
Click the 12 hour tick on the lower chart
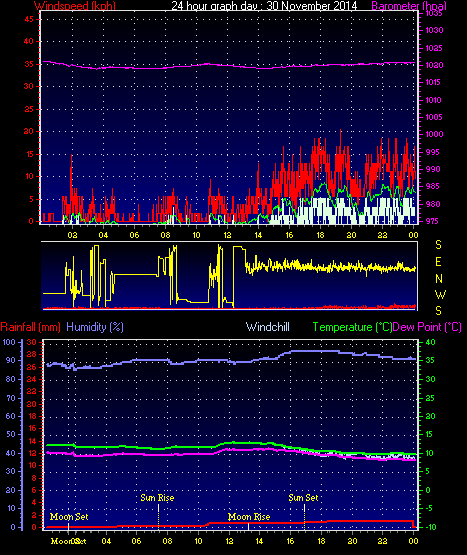pyautogui.click(x=229, y=541)
